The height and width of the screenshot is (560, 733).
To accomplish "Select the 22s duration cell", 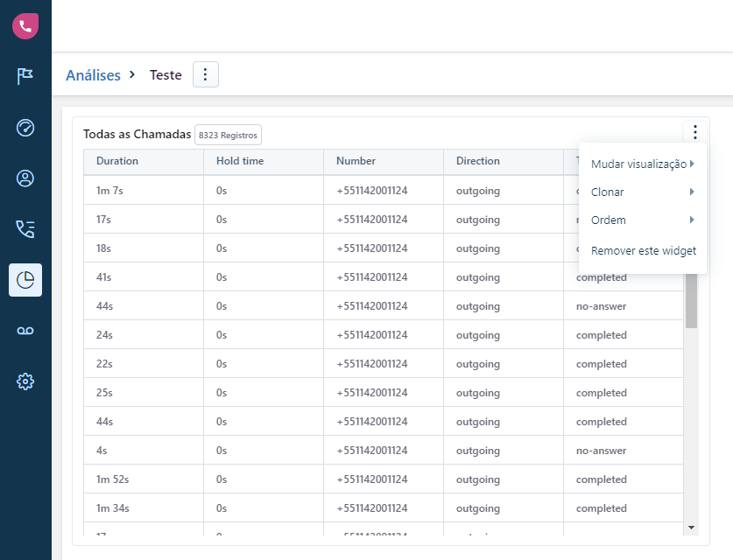I will [144, 364].
